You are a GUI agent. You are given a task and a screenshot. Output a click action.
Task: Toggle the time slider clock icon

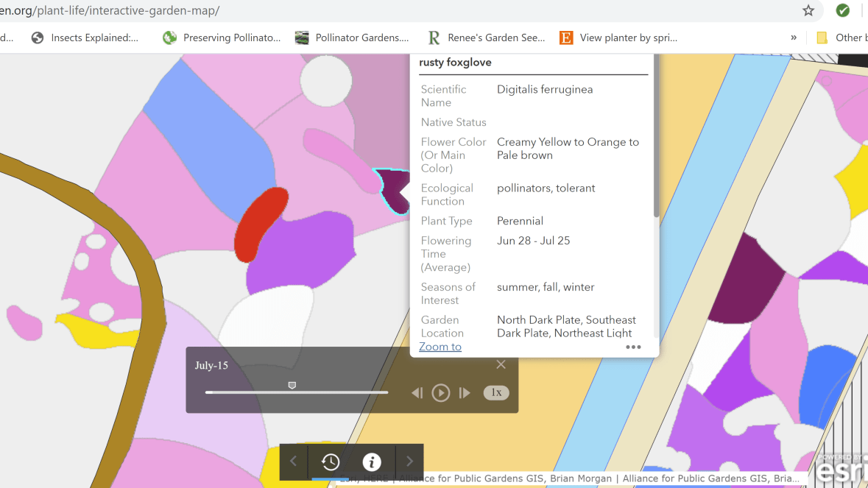coord(331,462)
